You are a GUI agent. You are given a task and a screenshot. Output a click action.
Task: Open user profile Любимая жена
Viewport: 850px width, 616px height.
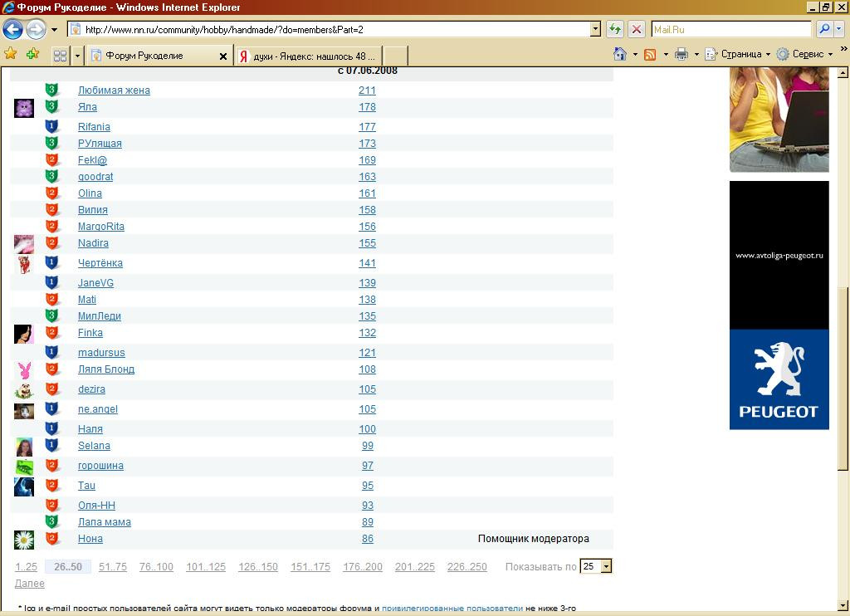(114, 90)
